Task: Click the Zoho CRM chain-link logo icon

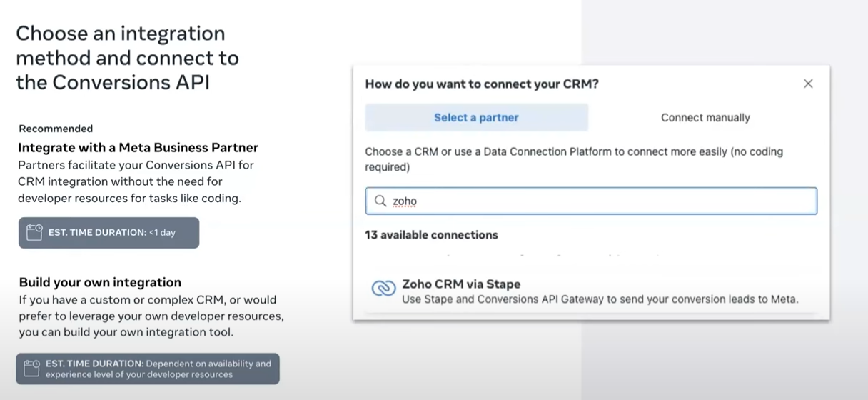Action: (x=383, y=288)
